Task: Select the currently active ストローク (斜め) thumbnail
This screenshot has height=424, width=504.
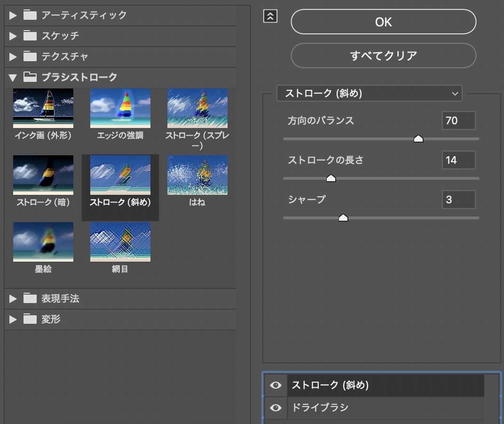Action: [x=120, y=175]
